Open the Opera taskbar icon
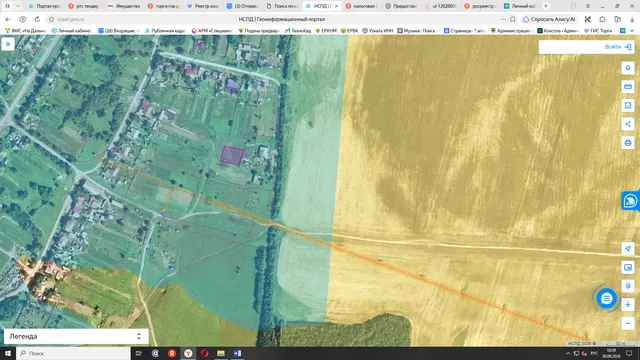This screenshot has height=360, width=640. click(x=204, y=353)
